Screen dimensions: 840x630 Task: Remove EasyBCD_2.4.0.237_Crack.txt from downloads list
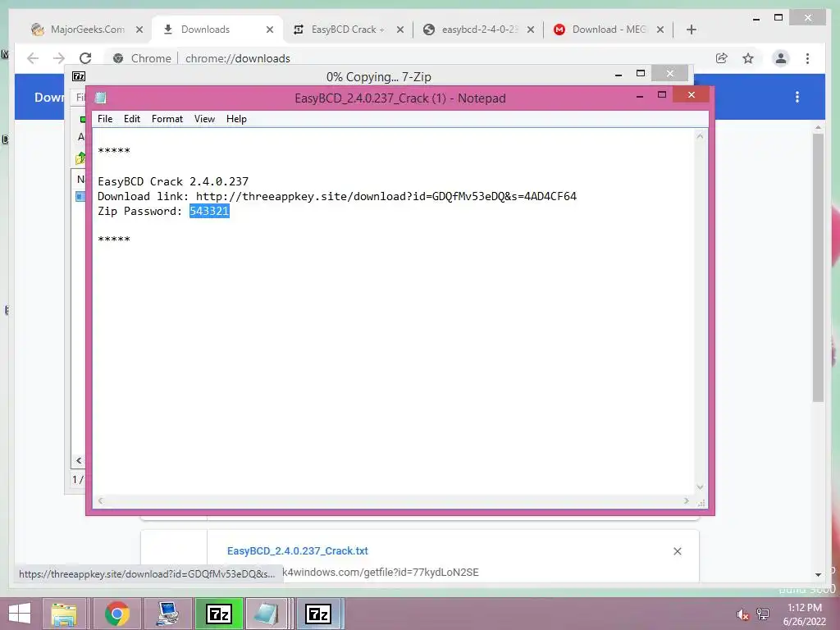click(677, 551)
